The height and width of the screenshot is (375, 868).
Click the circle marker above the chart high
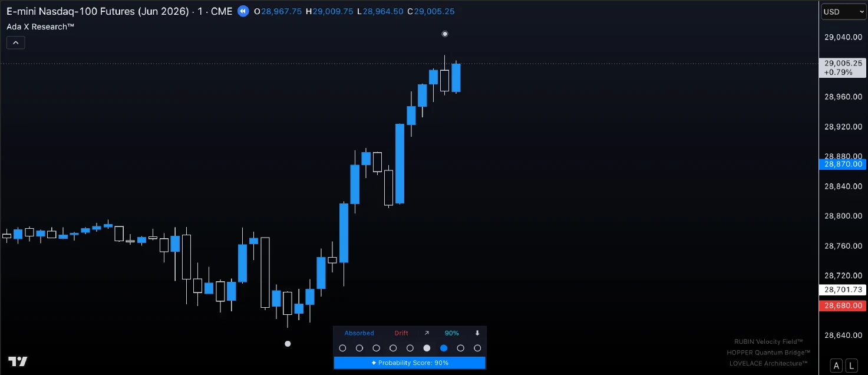pyautogui.click(x=445, y=34)
